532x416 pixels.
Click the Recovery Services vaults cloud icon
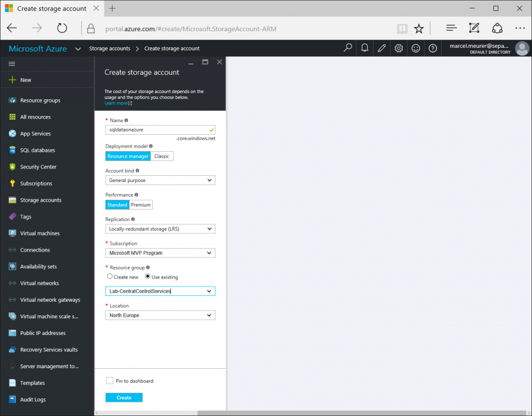pyautogui.click(x=12, y=350)
